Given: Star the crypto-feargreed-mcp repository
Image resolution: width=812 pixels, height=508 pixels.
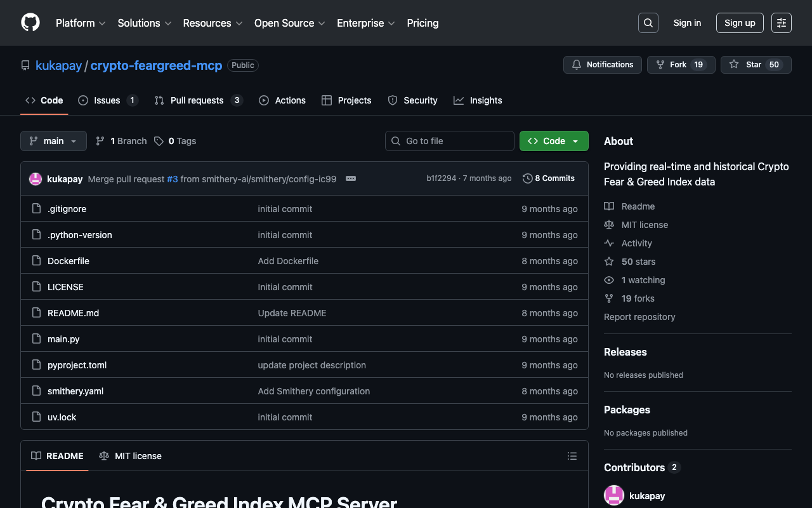Looking at the screenshot, I should [756, 65].
